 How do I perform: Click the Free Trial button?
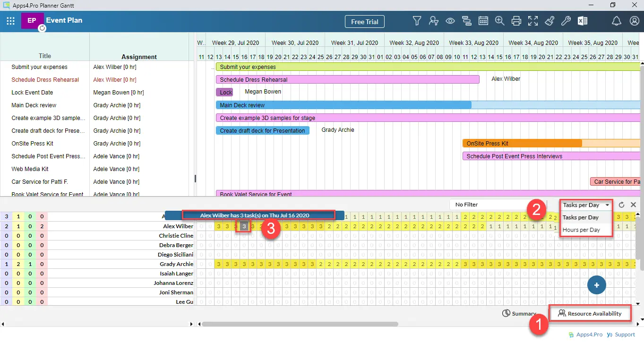tap(365, 22)
